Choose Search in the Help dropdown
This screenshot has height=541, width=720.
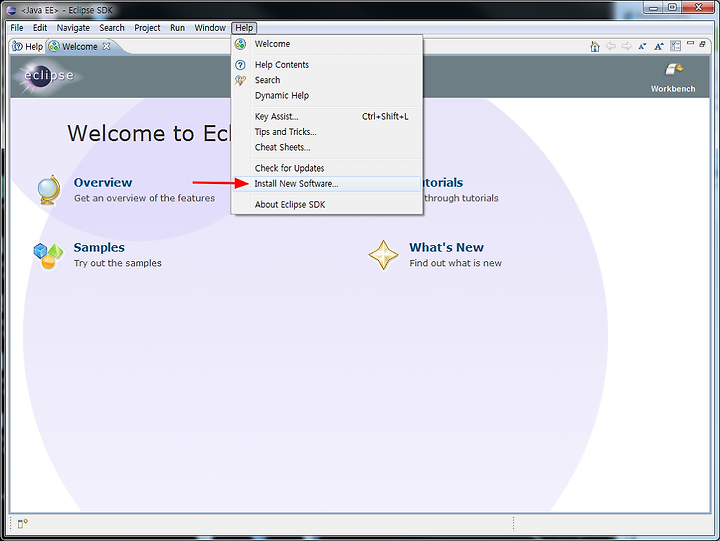click(x=327, y=80)
